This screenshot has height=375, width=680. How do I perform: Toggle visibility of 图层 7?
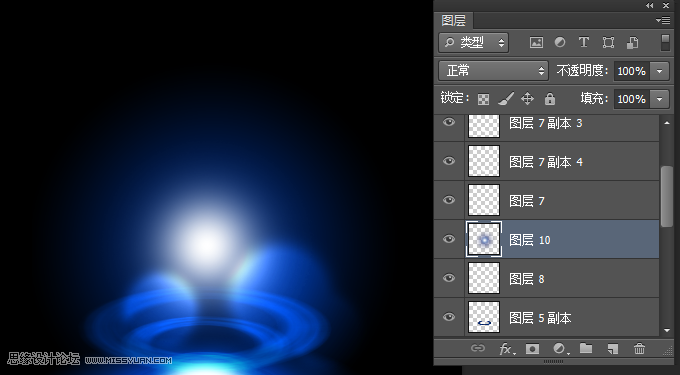(x=449, y=200)
